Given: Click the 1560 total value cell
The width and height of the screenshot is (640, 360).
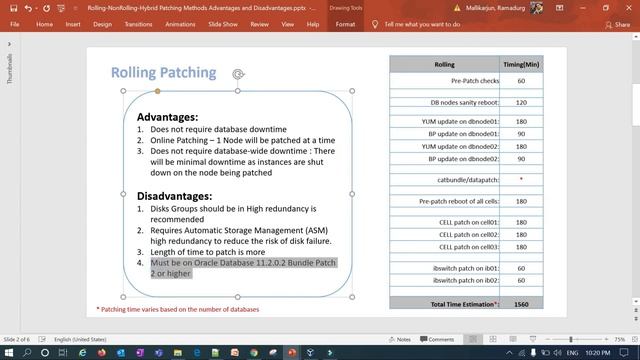Looking at the screenshot, I should click(x=521, y=304).
